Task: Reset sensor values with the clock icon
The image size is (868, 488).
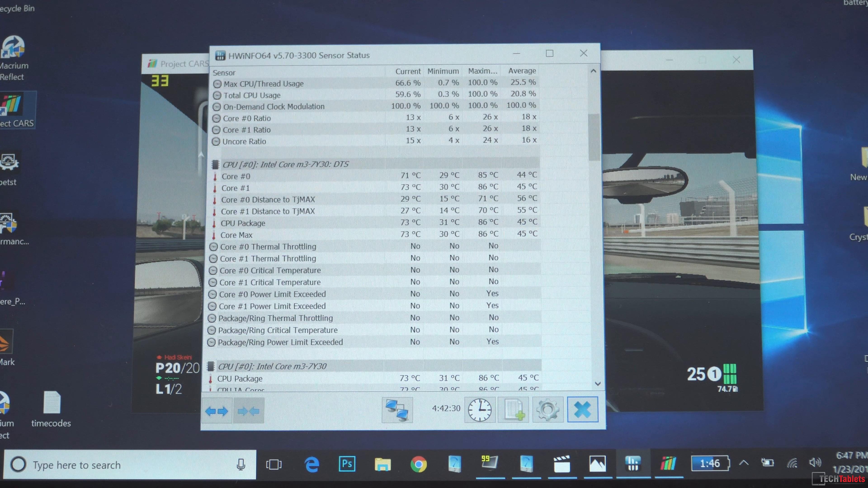Action: tap(480, 410)
